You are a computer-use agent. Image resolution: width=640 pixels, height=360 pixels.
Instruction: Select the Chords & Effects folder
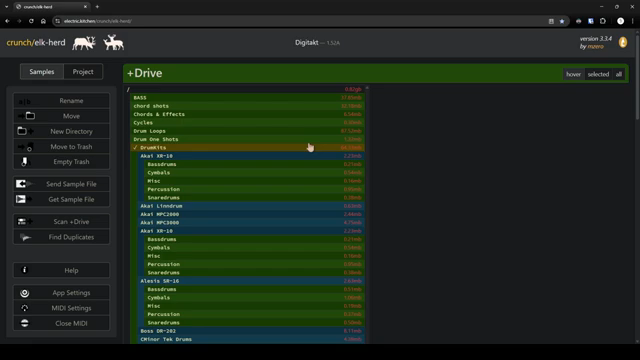coord(247,114)
